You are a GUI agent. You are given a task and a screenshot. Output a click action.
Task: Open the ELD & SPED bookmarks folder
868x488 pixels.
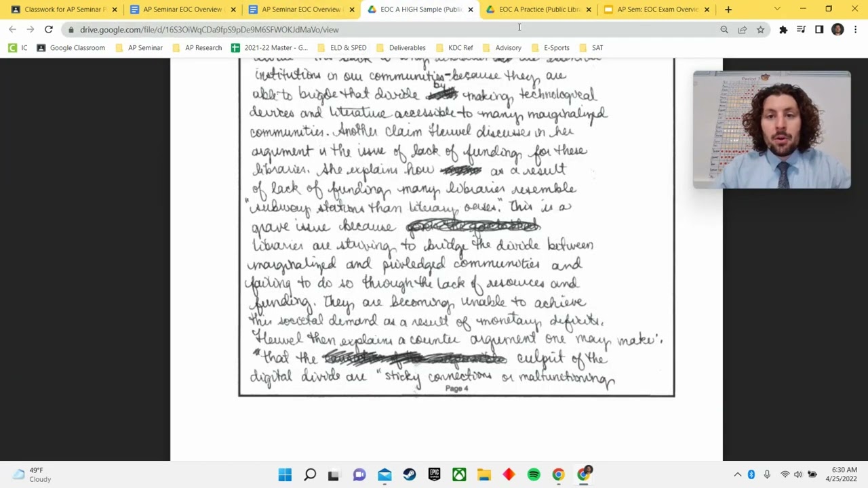point(342,48)
